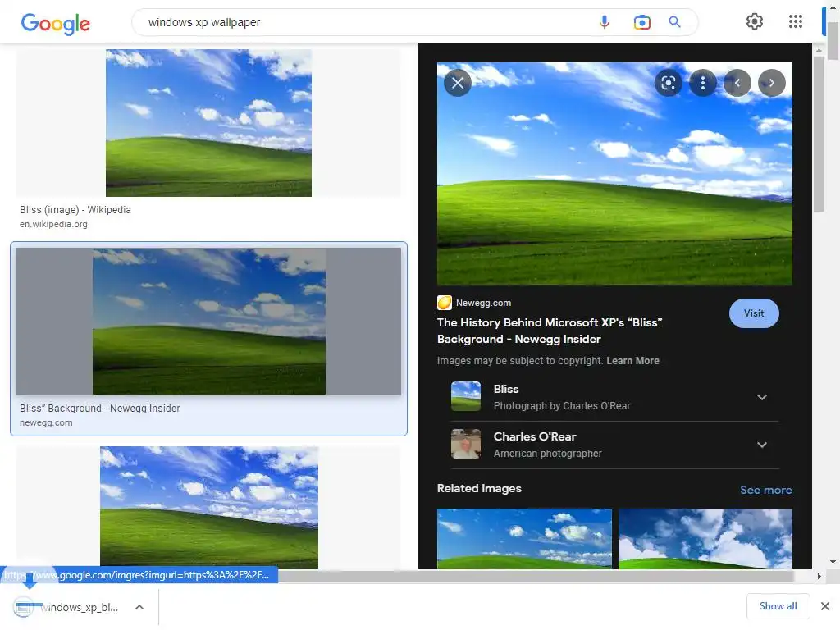Click the Photograph by Charles O'Rear text
This screenshot has height=630, width=840.
coord(561,405)
